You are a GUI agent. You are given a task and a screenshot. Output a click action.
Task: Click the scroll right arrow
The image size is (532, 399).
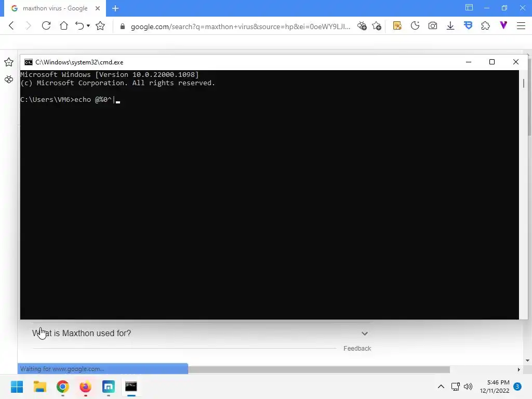coord(519,369)
